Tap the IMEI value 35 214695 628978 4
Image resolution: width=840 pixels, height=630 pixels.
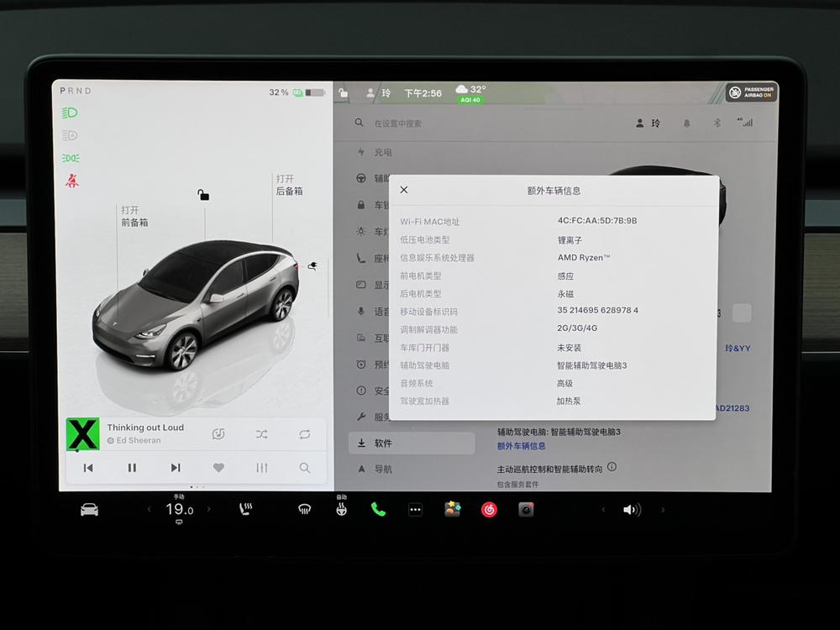(x=598, y=310)
